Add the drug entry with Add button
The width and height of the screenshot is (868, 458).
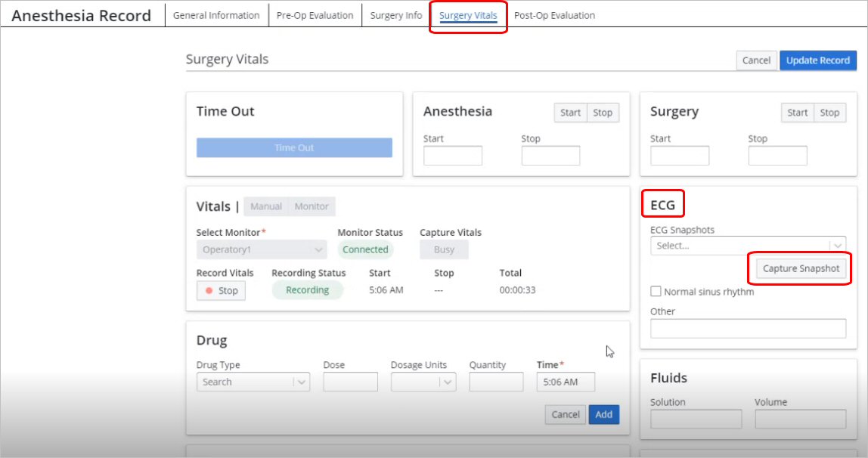[603, 414]
